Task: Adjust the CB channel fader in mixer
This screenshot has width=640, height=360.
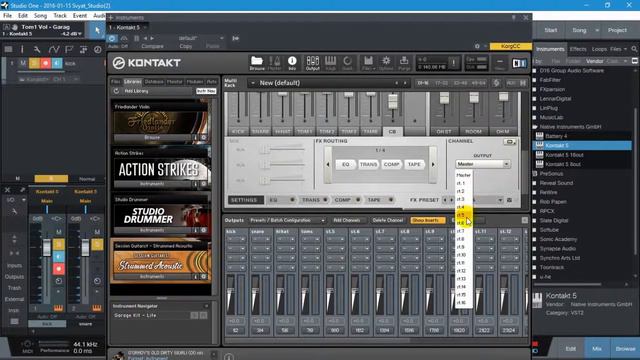Action: pos(393,101)
